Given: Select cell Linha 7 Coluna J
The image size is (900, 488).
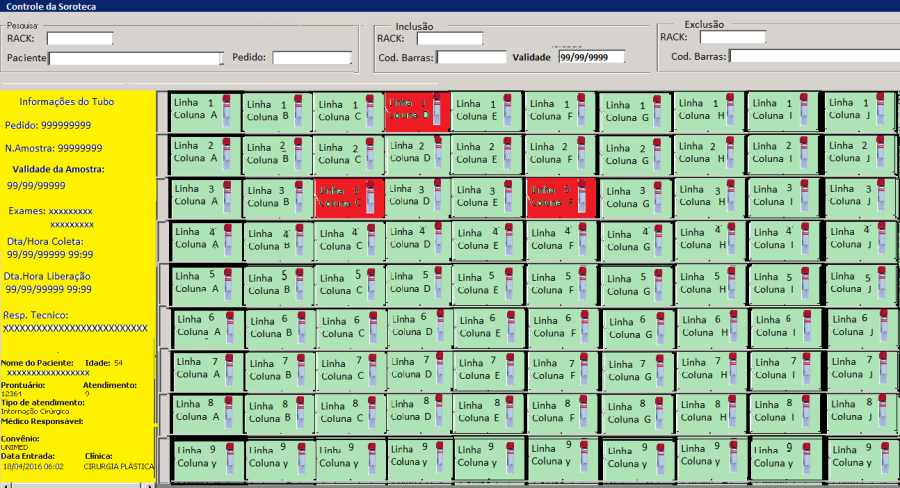Looking at the screenshot, I should 860,370.
